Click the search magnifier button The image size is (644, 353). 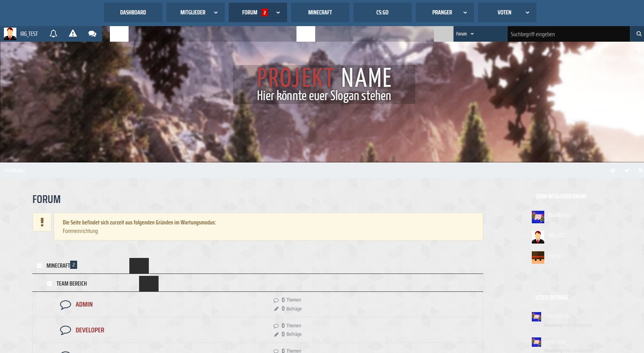pyautogui.click(x=639, y=34)
